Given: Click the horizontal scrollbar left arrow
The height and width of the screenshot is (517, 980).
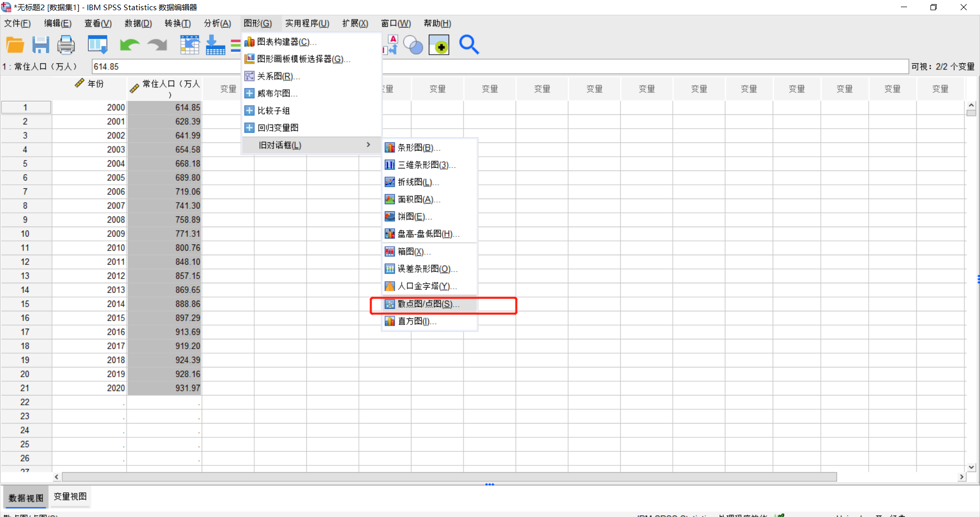Looking at the screenshot, I should click(x=57, y=477).
